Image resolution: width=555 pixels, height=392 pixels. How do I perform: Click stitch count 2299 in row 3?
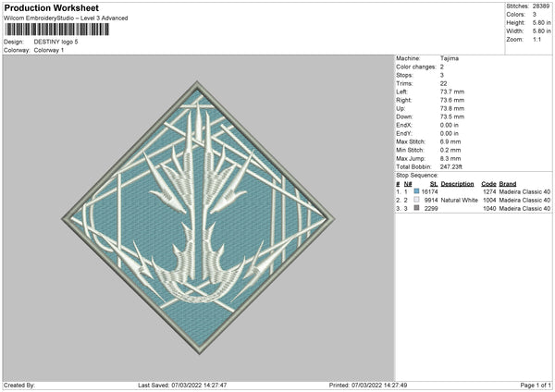[431, 209]
